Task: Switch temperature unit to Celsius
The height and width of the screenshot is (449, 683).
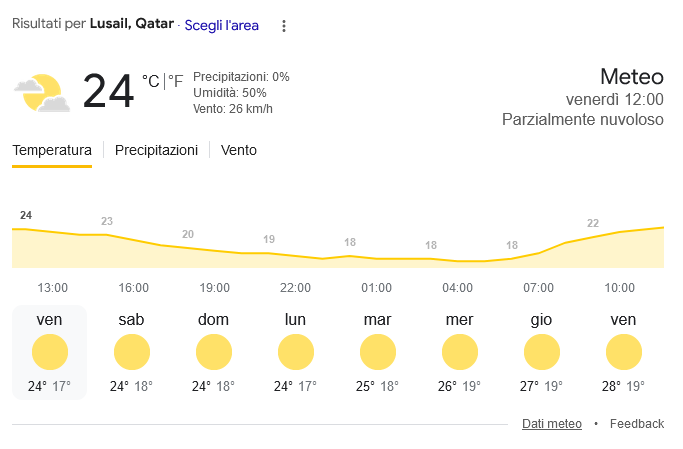Action: coord(150,81)
